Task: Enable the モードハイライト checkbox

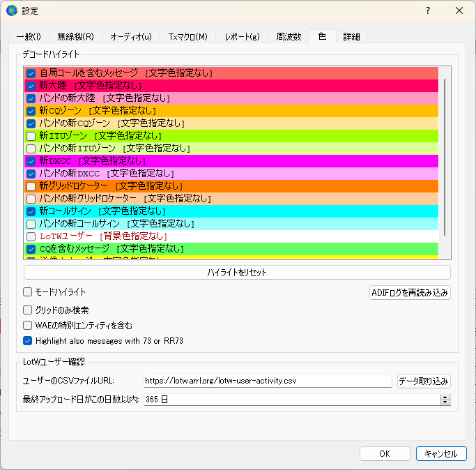Action: [28, 292]
